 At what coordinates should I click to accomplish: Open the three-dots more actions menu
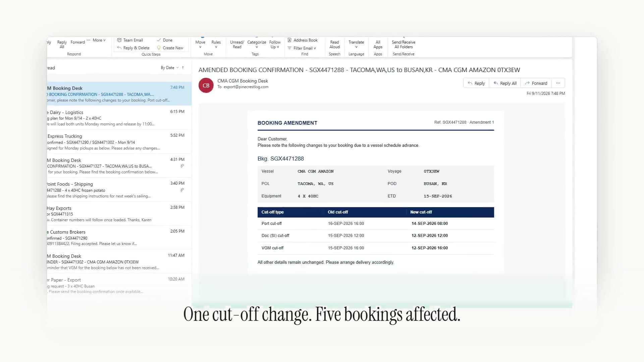(558, 83)
